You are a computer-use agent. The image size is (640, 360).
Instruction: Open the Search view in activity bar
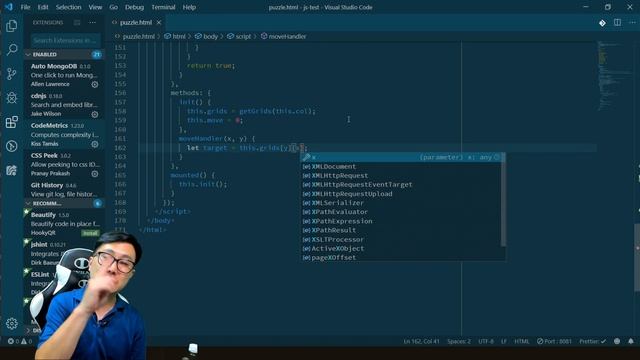pyautogui.click(x=11, y=50)
